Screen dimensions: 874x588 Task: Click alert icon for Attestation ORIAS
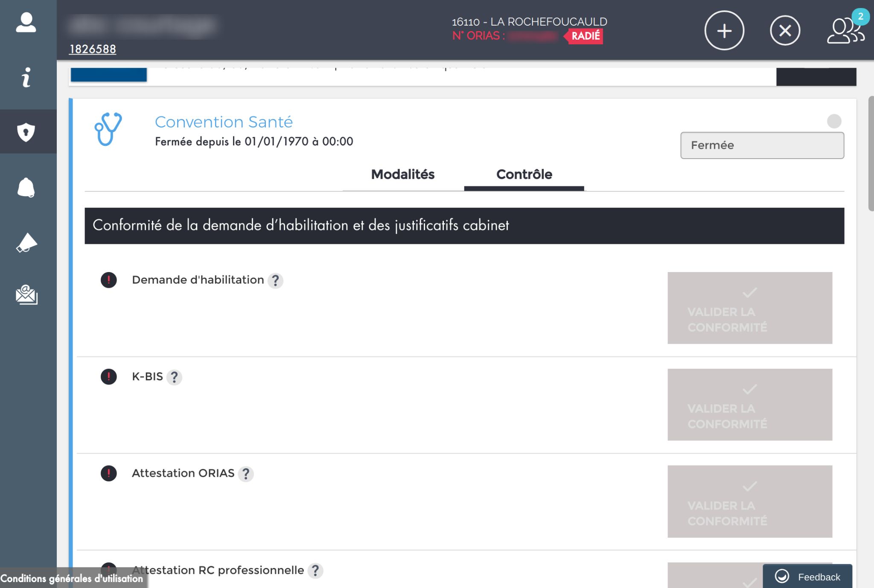click(109, 474)
